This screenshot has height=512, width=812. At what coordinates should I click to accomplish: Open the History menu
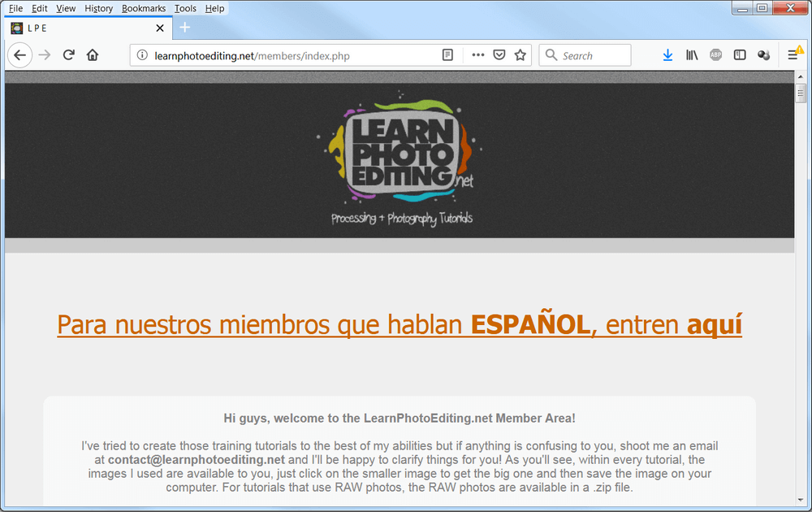pyautogui.click(x=98, y=8)
